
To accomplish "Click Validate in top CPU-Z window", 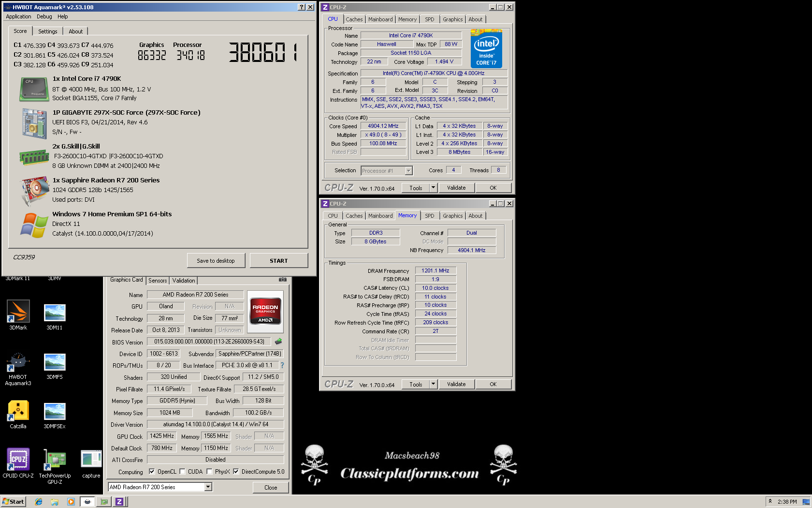I will (x=456, y=188).
